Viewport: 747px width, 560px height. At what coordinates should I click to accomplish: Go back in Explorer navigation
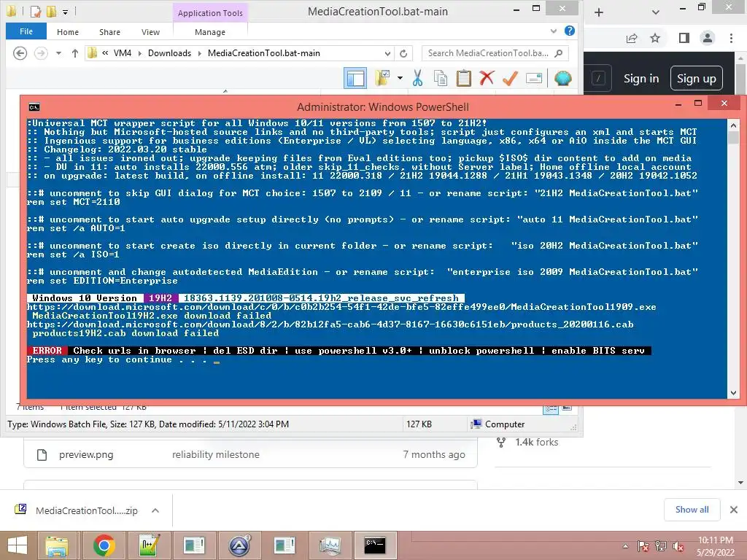20,52
